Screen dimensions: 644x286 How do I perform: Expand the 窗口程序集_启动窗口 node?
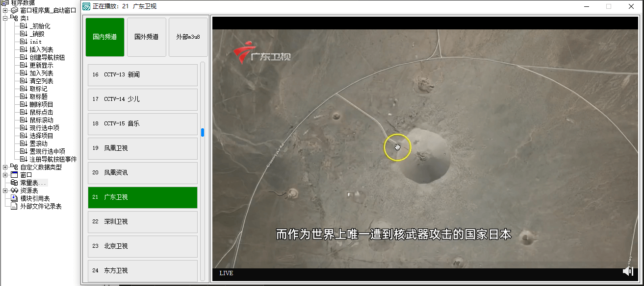tap(5, 10)
